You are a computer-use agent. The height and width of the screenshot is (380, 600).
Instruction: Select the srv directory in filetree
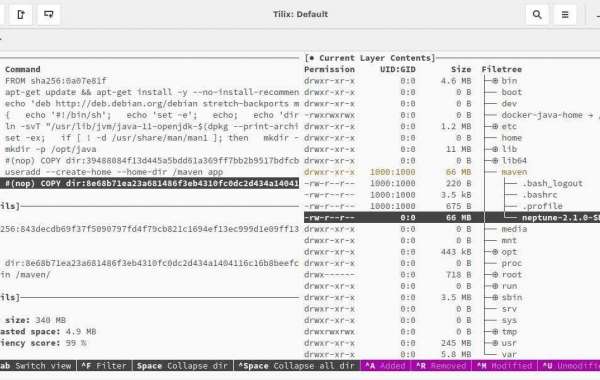pyautogui.click(x=509, y=309)
